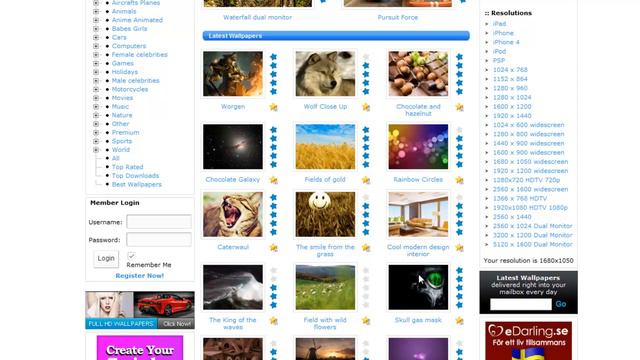Open the Caterwaul cat thumbnail
640x360 pixels.
pos(233,214)
